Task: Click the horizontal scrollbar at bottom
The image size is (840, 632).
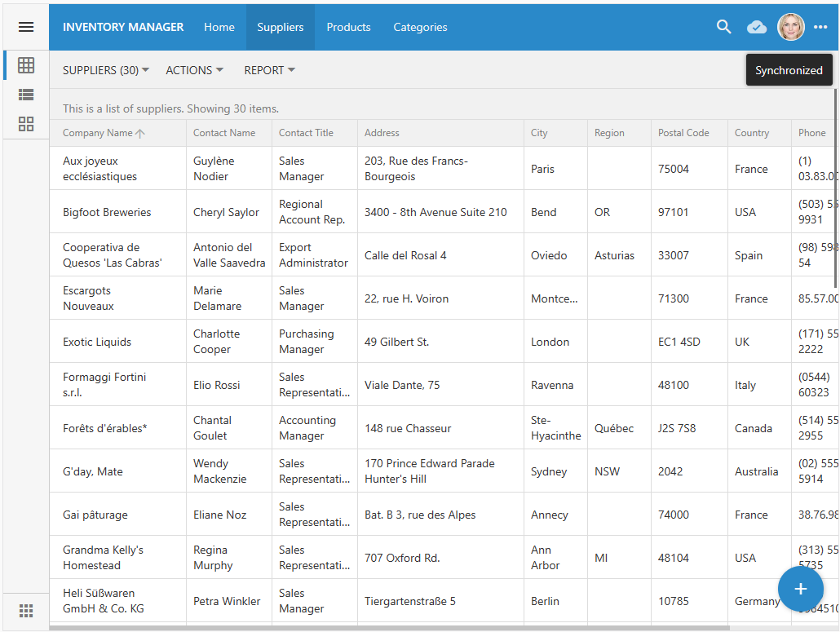Action: click(x=389, y=628)
